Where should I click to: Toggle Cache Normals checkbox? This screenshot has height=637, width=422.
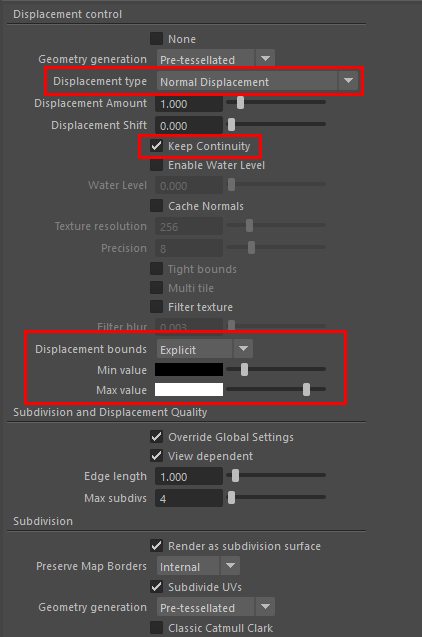156,206
